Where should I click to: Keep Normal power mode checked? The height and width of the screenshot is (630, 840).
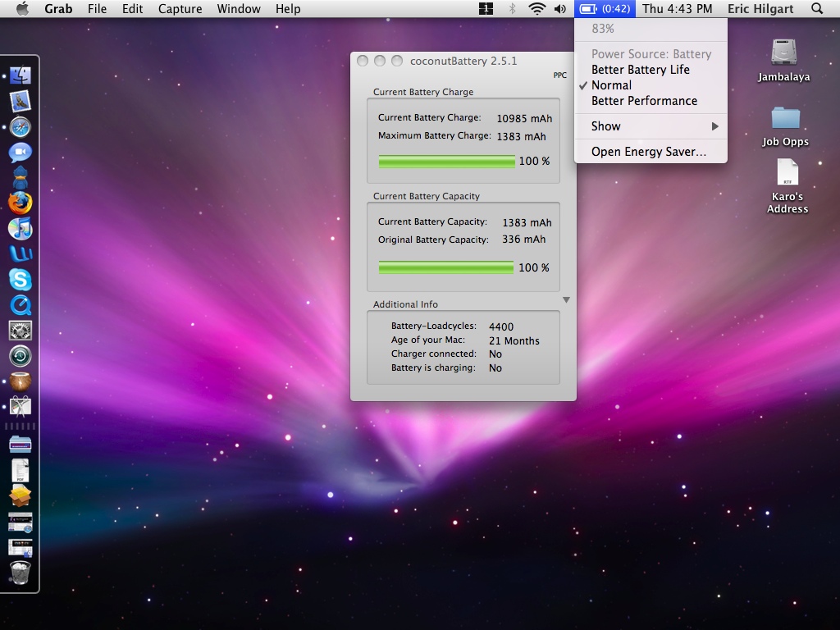(x=610, y=84)
